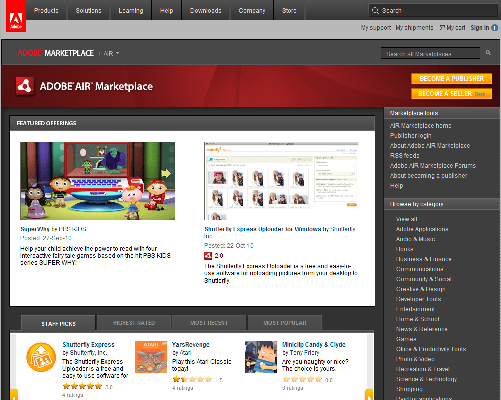This screenshot has width=501, height=400.
Task: Browse the Business & Finance category
Action: tap(424, 259)
